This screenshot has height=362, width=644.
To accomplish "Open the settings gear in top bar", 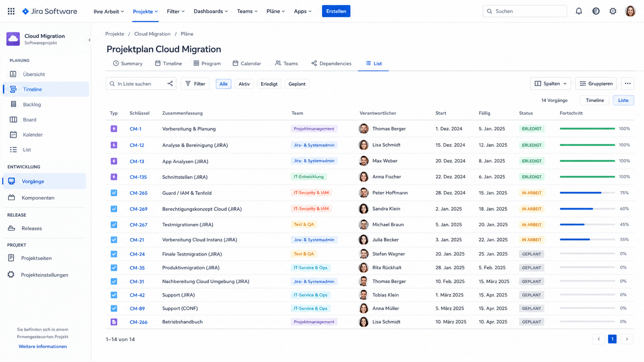I will (x=613, y=11).
